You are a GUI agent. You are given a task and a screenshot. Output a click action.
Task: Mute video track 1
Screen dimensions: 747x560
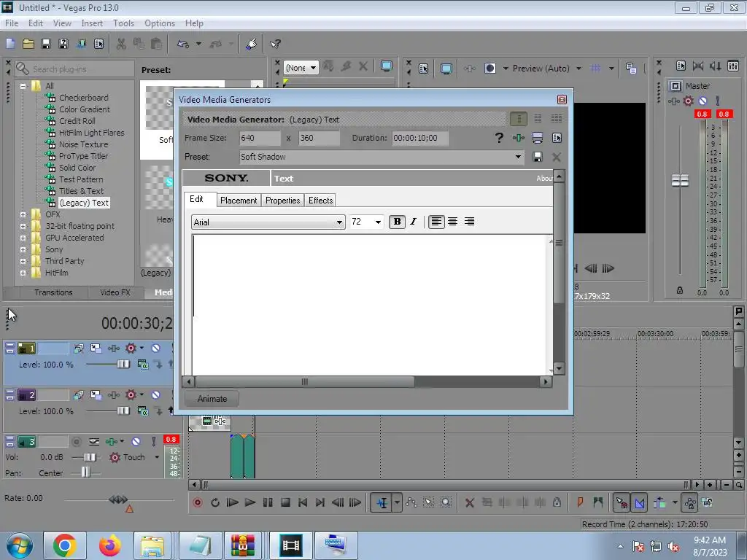[156, 349]
